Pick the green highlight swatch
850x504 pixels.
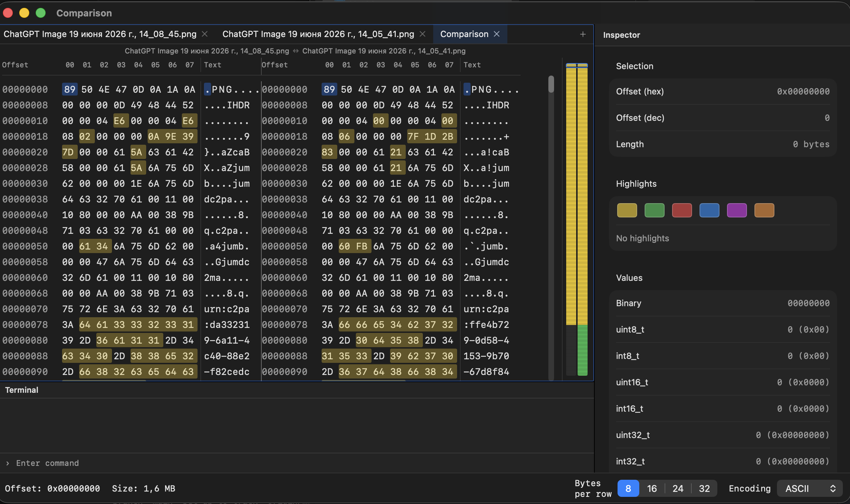click(x=654, y=210)
